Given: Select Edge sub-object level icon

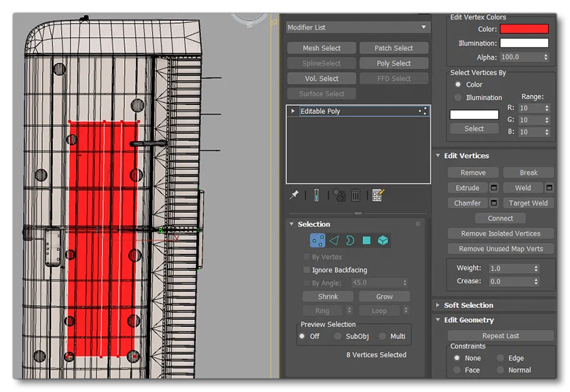Looking at the screenshot, I should click(x=334, y=241).
